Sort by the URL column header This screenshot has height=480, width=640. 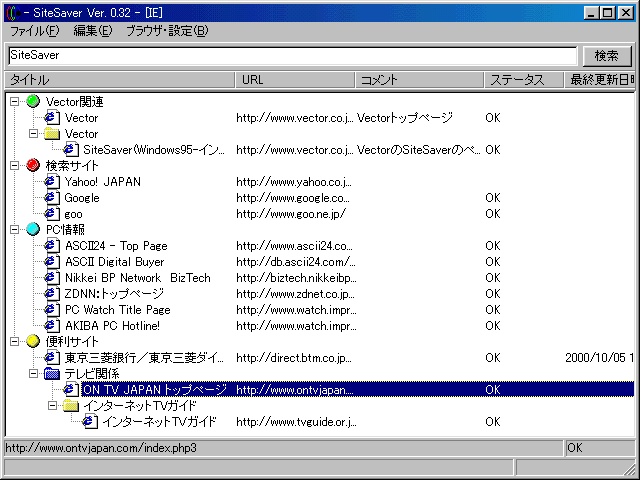coord(295,80)
